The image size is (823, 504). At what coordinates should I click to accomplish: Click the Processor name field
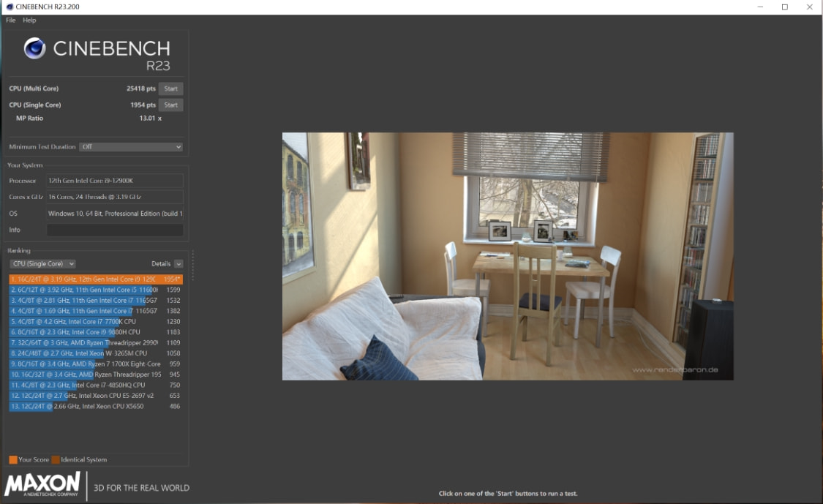tap(115, 181)
